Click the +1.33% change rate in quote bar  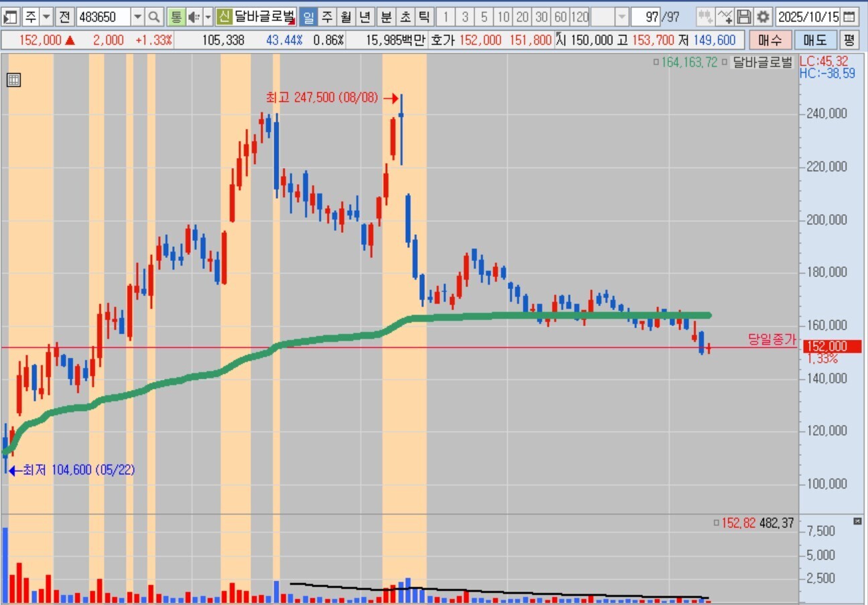pyautogui.click(x=153, y=40)
